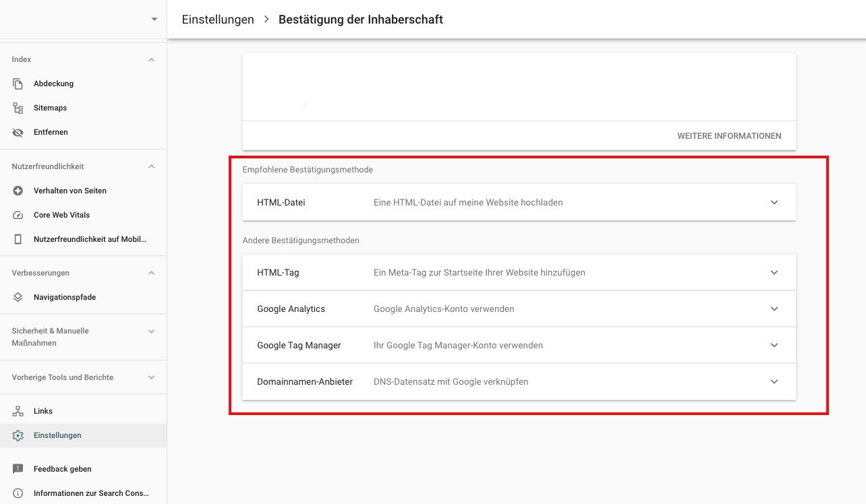Viewport: 866px width, 504px height.
Task: Click the Core Web Vitals gauge icon
Action: pos(18,215)
